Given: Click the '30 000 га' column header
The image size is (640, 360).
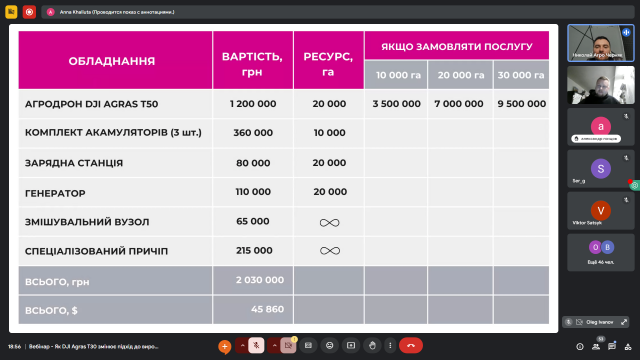Looking at the screenshot, I should (521, 75).
